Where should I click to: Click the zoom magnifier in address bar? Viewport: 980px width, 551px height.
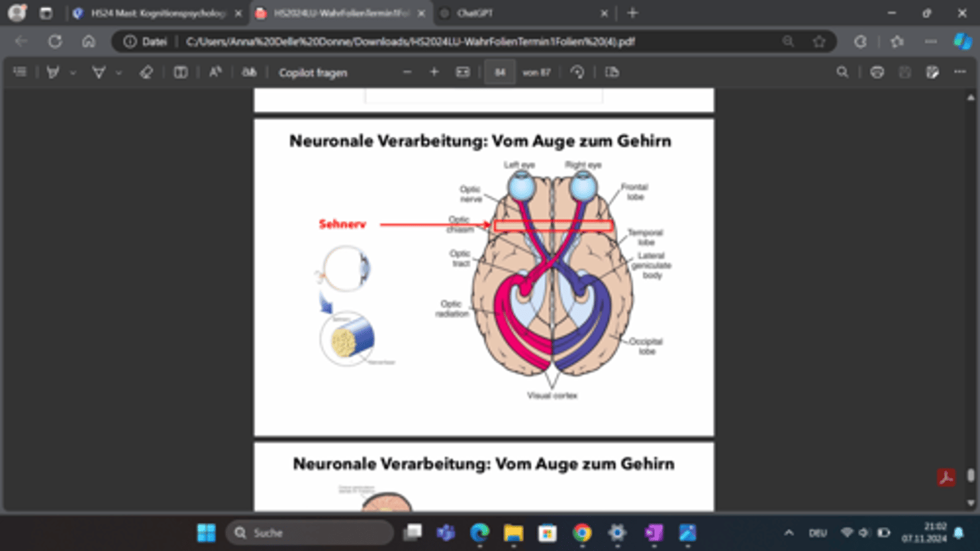788,42
